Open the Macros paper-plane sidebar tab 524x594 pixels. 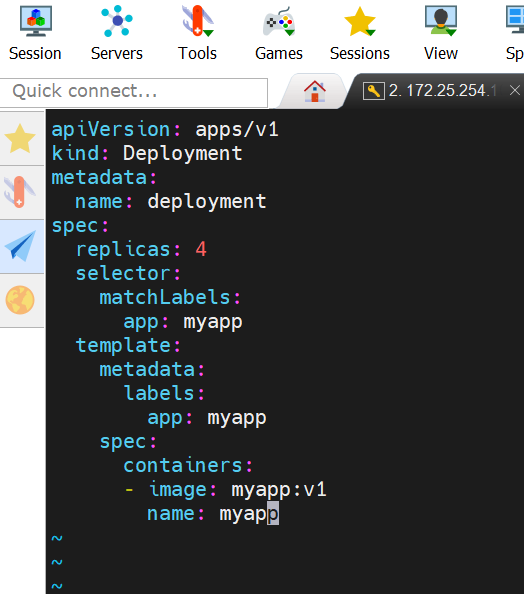tap(21, 246)
